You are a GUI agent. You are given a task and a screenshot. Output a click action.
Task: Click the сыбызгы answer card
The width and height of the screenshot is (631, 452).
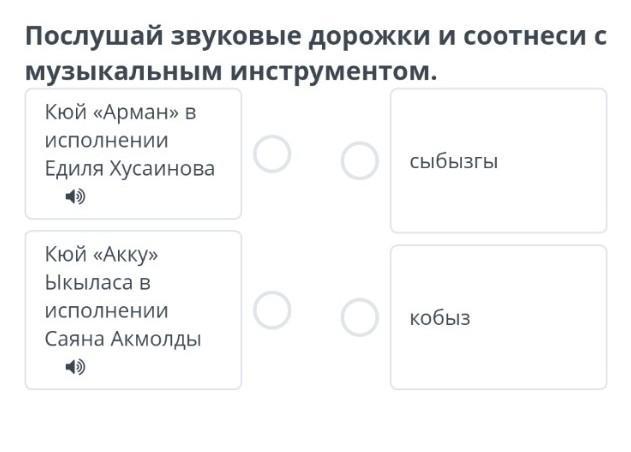[498, 160]
